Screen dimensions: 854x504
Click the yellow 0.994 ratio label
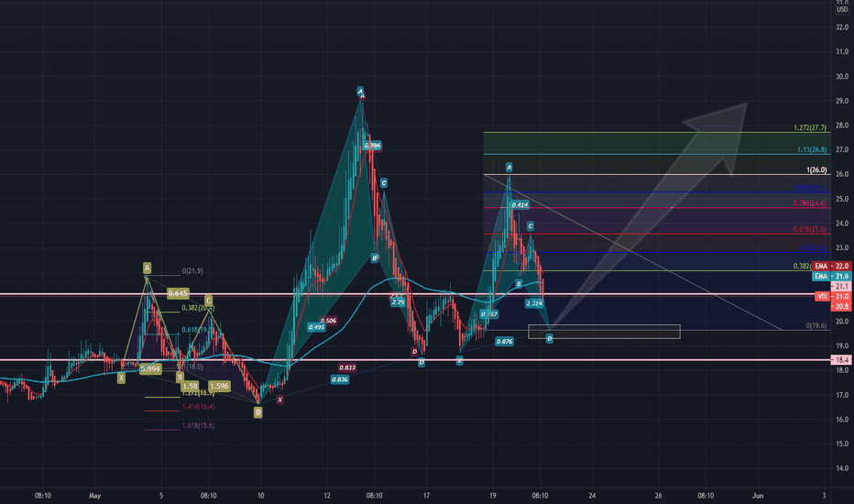pyautogui.click(x=150, y=369)
